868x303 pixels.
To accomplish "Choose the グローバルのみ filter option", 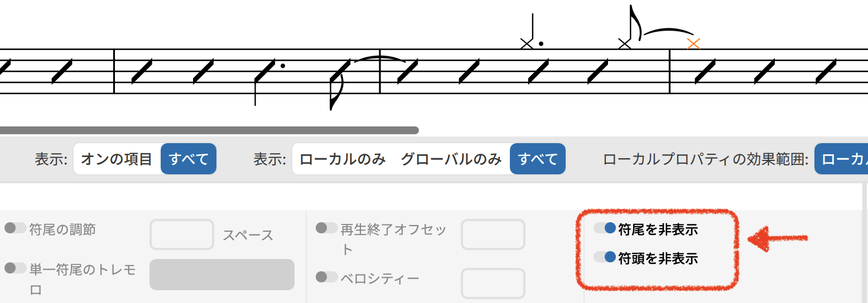I will [x=451, y=159].
